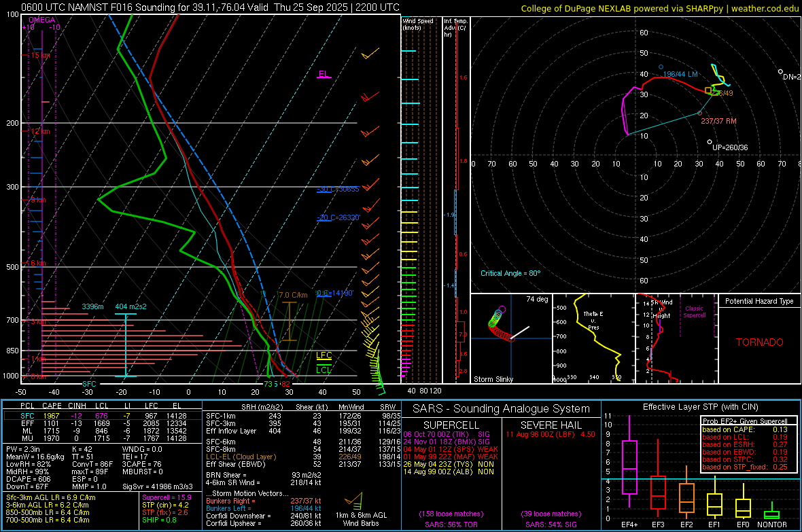Click the Bunkers right-mover circle on hodograph
This screenshot has height=532, width=802.
tap(699, 113)
